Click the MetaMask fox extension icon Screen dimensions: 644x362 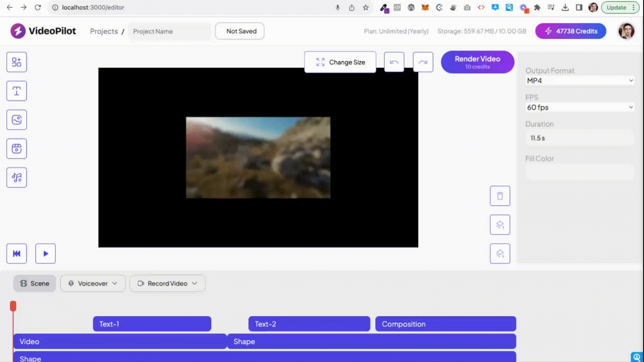pyautogui.click(x=425, y=7)
